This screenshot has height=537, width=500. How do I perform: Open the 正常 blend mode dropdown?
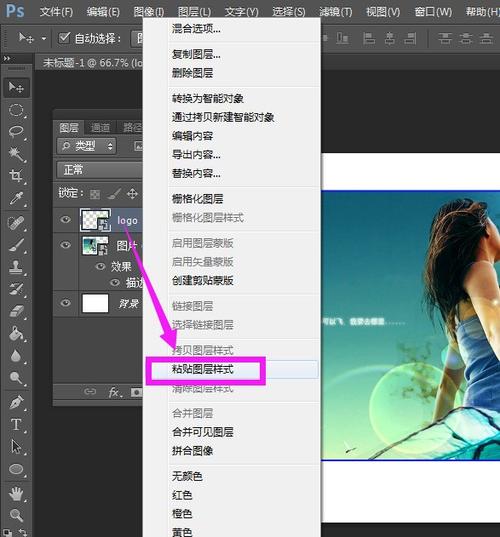pos(100,170)
